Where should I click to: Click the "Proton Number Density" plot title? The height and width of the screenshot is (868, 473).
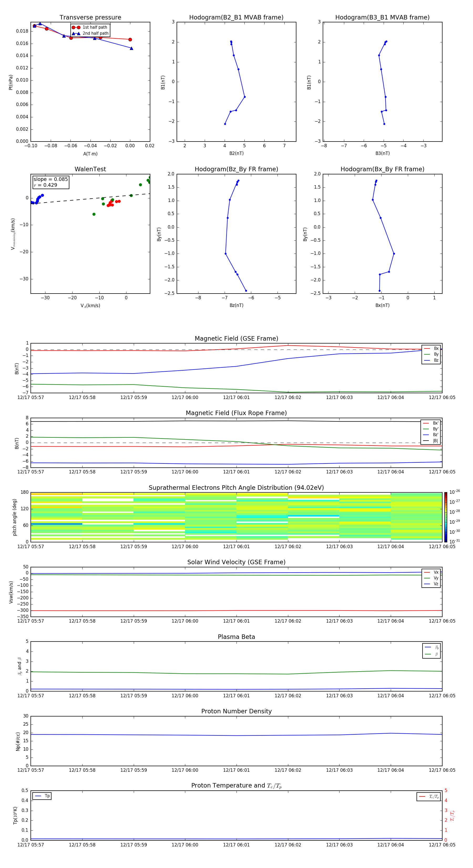[236, 711]
